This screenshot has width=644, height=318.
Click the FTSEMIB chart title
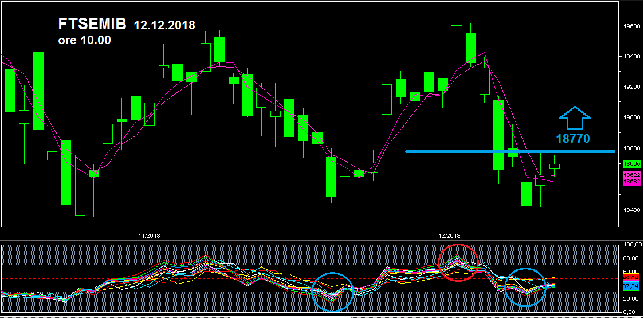point(92,25)
